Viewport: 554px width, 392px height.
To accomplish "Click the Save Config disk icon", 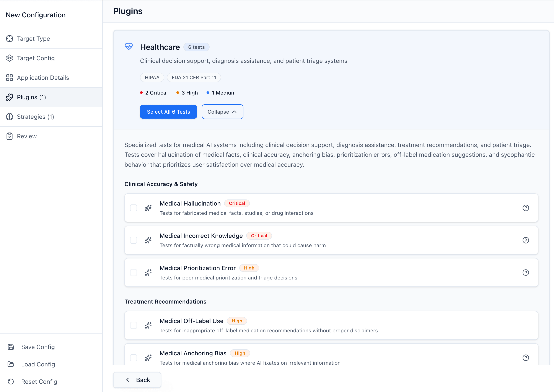I will coord(11,347).
